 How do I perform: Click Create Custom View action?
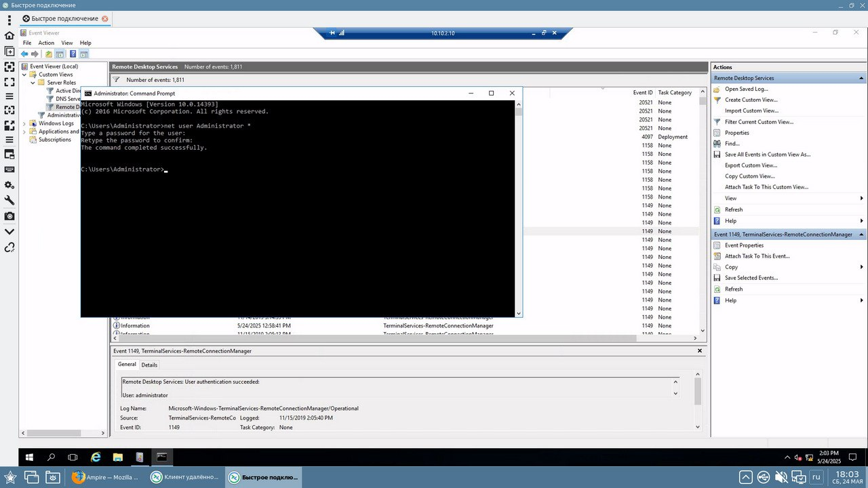(751, 100)
